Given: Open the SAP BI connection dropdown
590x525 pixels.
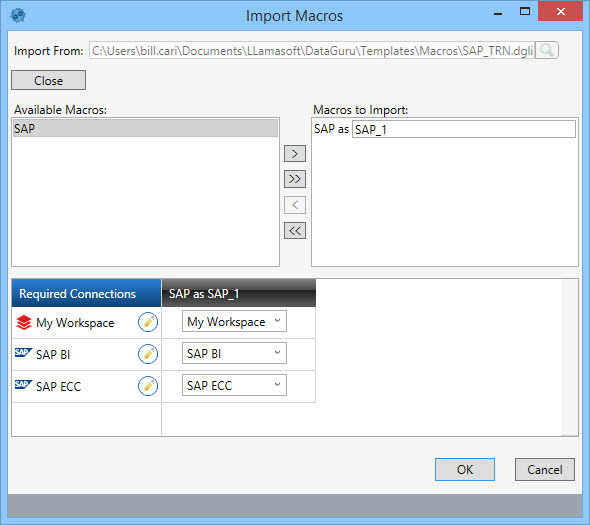Looking at the screenshot, I should click(x=234, y=353).
